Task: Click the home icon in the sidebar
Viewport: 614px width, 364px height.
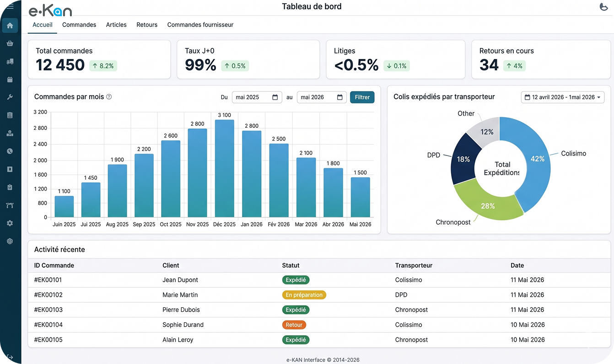Action: [10, 26]
